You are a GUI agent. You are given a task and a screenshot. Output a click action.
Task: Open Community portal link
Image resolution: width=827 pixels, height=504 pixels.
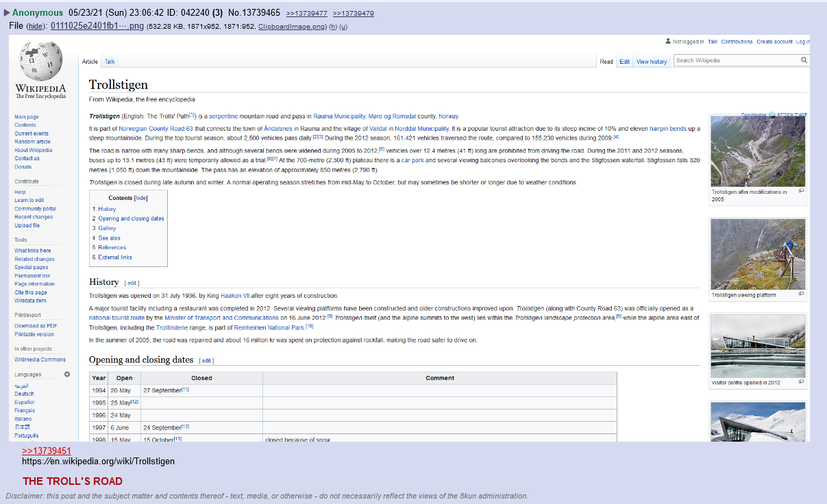pyautogui.click(x=35, y=209)
